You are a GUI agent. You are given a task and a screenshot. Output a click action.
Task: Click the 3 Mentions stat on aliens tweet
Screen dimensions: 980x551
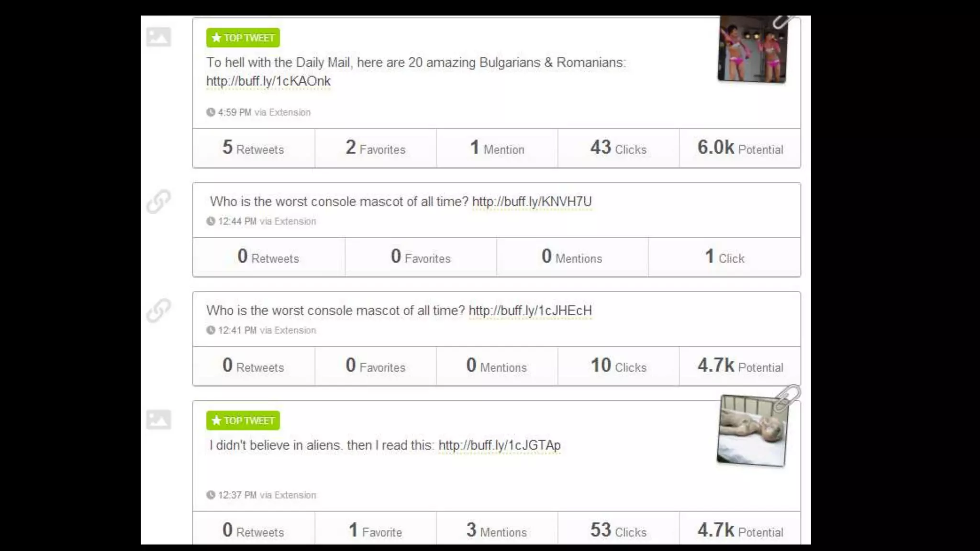(x=496, y=530)
